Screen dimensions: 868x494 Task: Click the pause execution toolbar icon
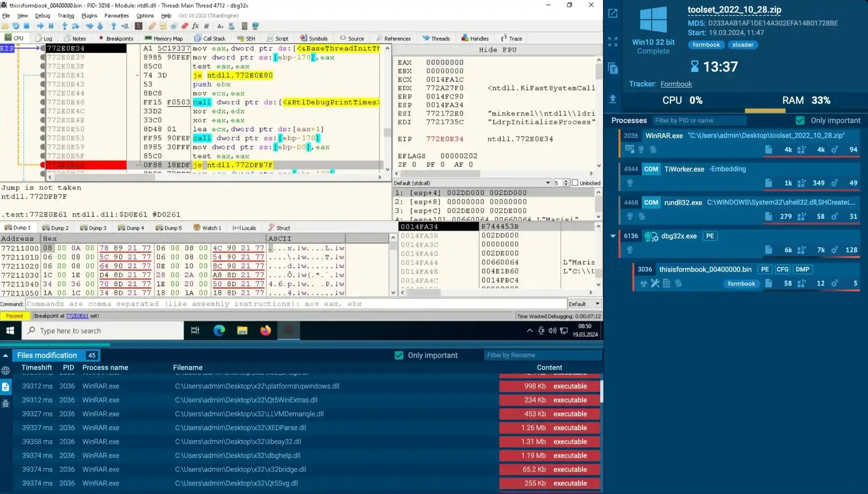(x=51, y=26)
